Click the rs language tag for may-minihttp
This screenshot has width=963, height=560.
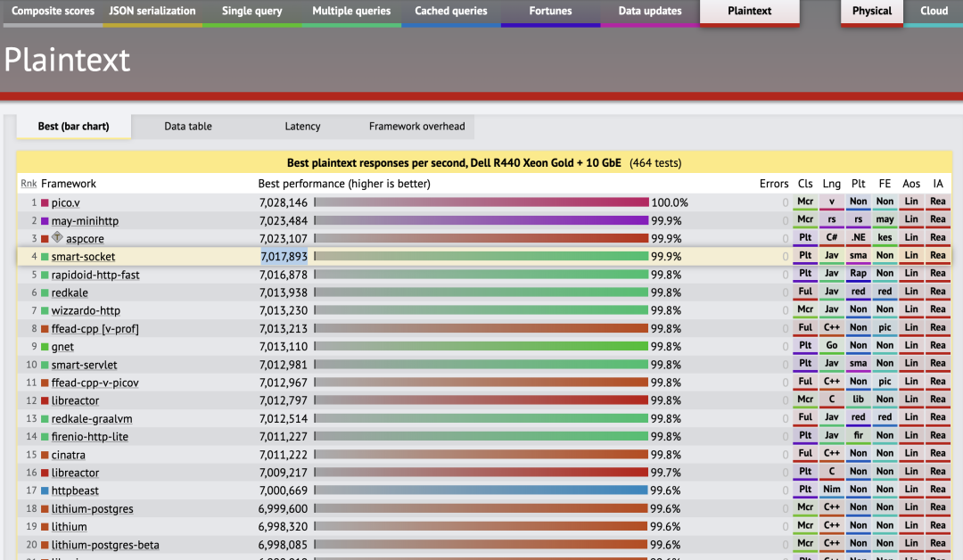(832, 220)
